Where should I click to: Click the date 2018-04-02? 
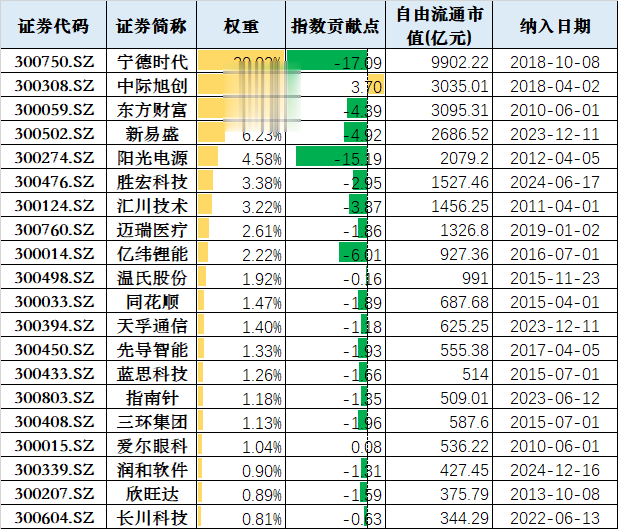pos(555,86)
